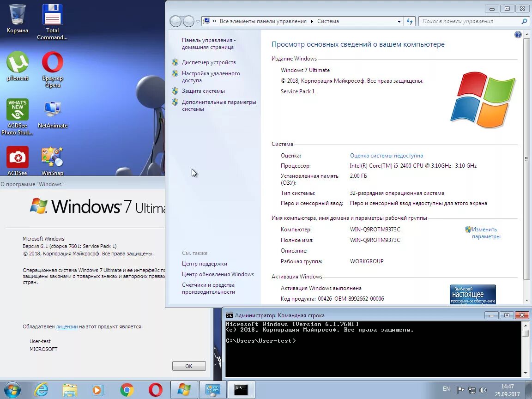
Task: Switch to the Command Prompt taskbar button
Action: coord(241,390)
